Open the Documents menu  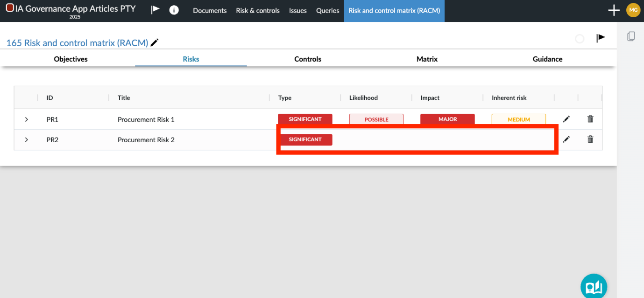(x=210, y=11)
